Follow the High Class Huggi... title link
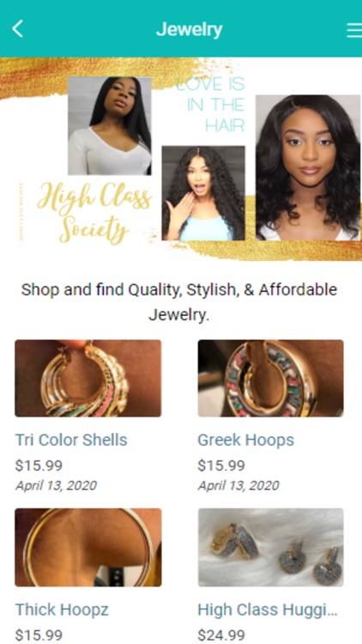The height and width of the screenshot is (644, 362). 268,610
